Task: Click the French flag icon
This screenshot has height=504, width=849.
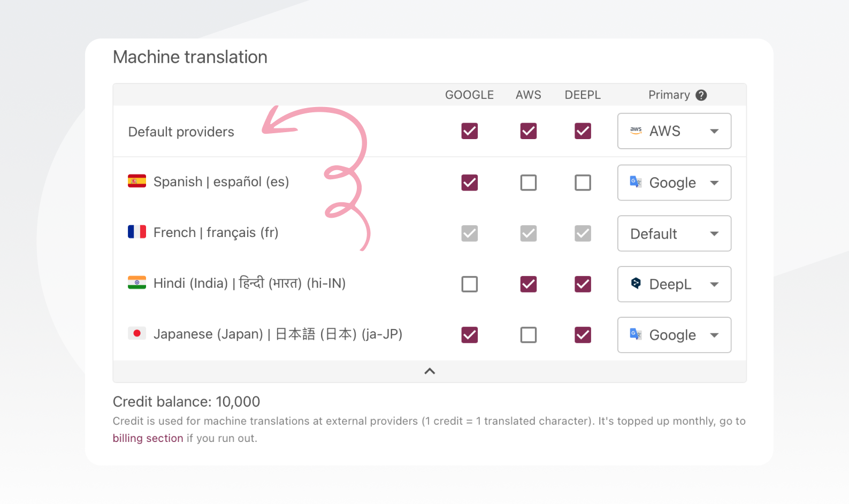Action: [x=137, y=232]
